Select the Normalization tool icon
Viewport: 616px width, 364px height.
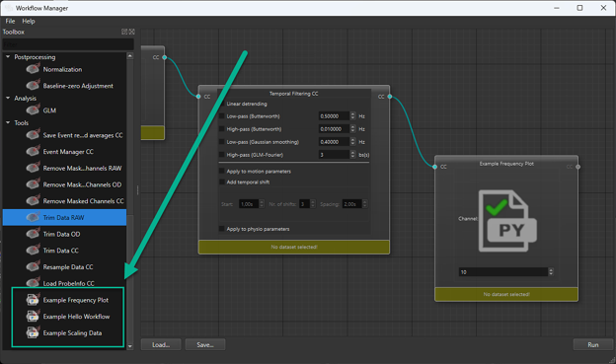(33, 69)
